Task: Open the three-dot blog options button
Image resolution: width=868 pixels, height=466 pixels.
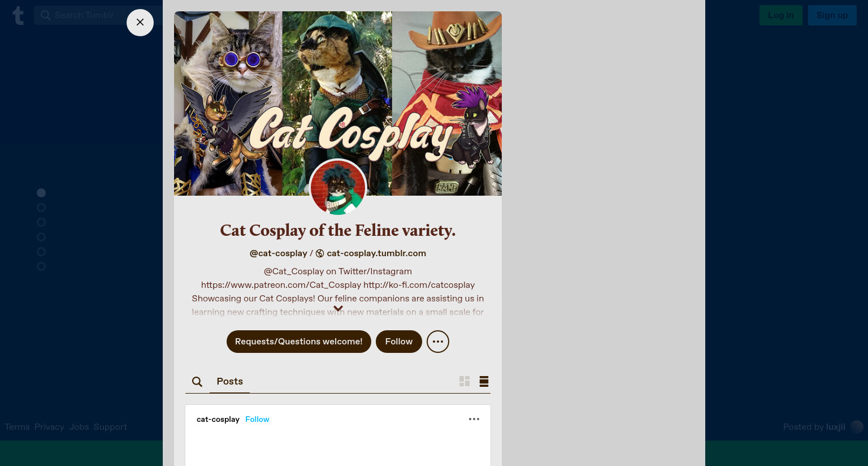Action: point(438,342)
